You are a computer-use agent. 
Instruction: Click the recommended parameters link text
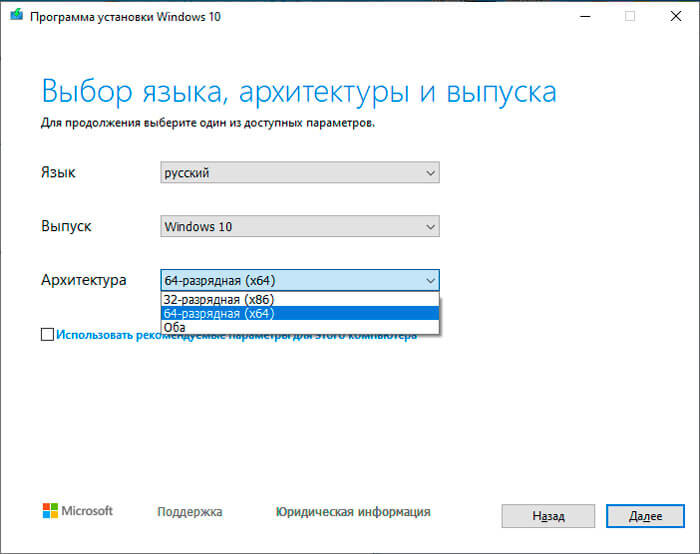pos(236,335)
